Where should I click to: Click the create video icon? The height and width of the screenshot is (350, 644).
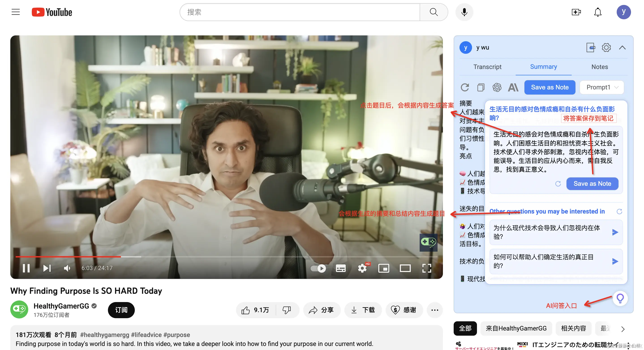tap(576, 12)
